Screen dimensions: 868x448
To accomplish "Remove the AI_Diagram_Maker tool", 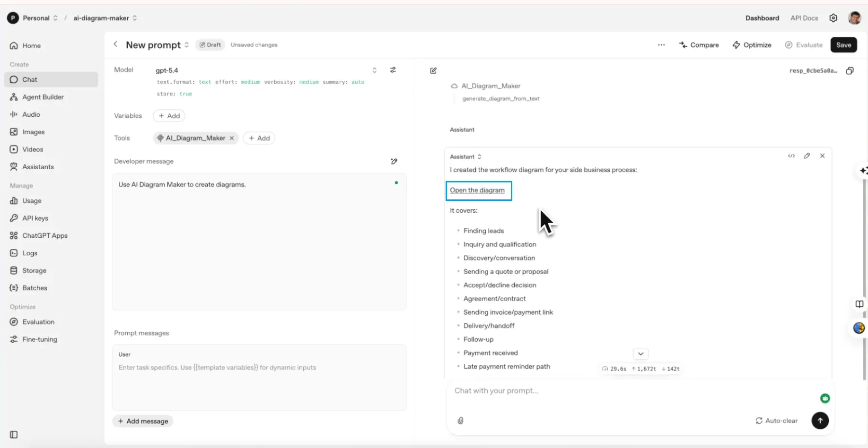I will [232, 138].
